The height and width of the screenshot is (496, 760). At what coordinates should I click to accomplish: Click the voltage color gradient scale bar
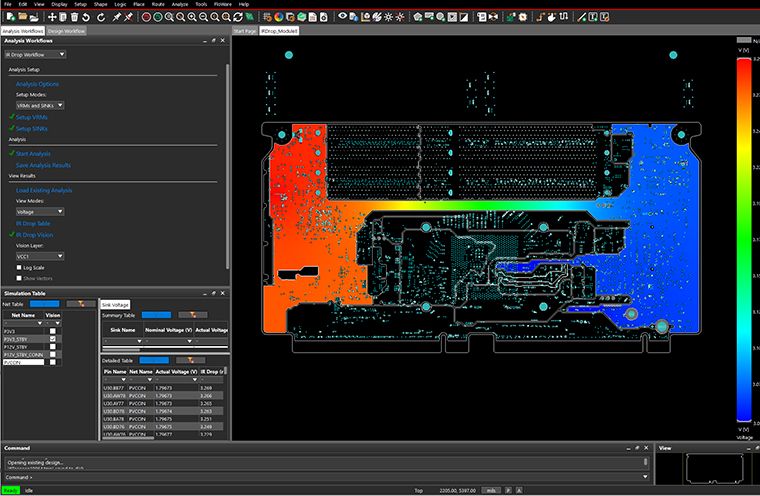click(742, 240)
